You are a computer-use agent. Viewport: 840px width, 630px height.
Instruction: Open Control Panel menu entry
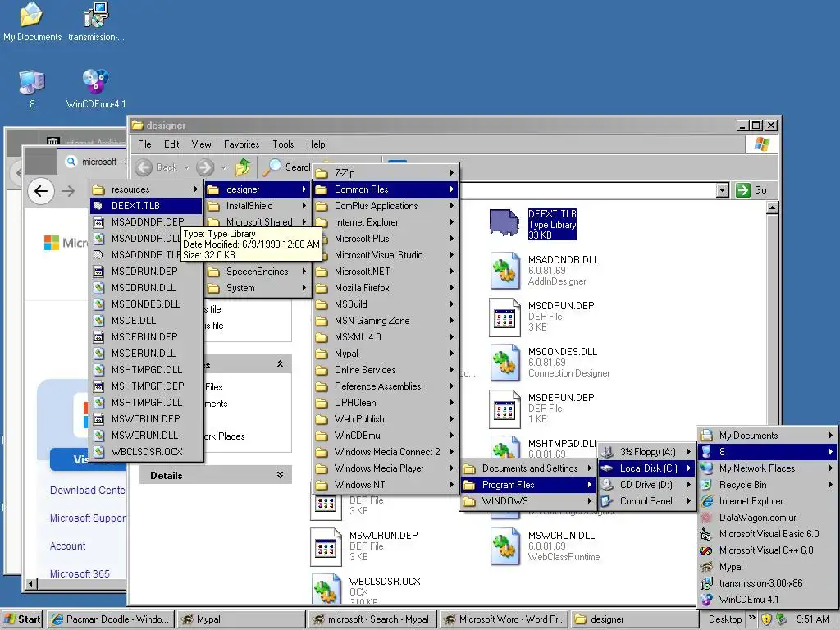click(x=646, y=501)
